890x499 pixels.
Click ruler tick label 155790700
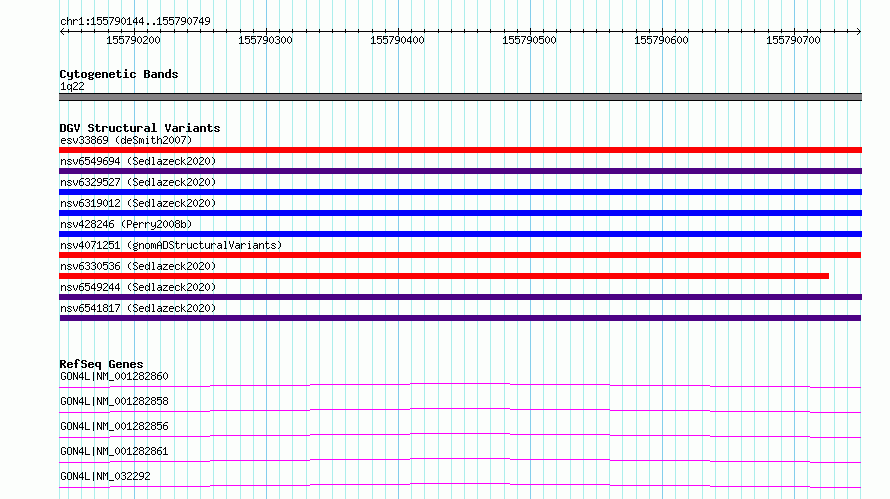coord(793,40)
